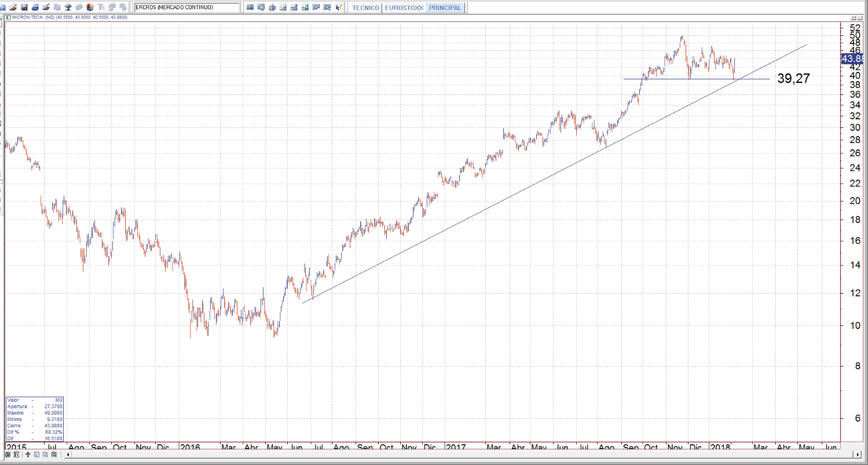The width and height of the screenshot is (868, 465).
Task: Click the globe icon at the bottom left
Action: point(8,455)
